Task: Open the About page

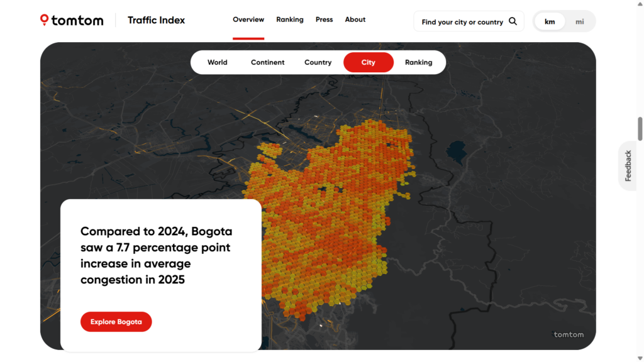Action: click(x=355, y=19)
